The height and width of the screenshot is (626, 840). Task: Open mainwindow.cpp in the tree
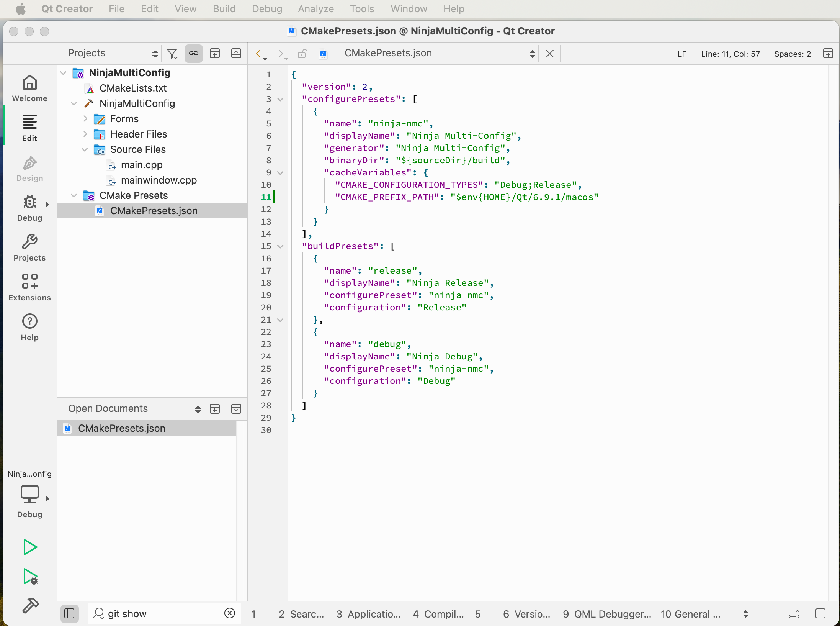click(159, 180)
